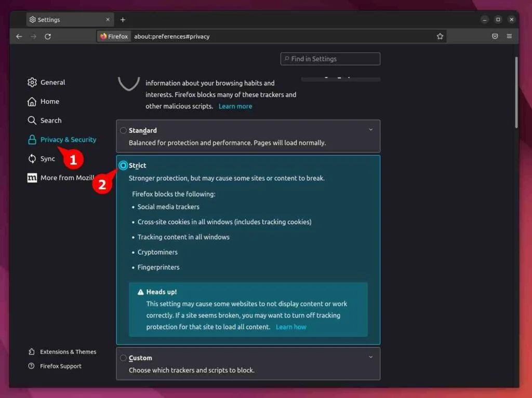Click the Extensions & Themes puzzle icon
The height and width of the screenshot is (398, 532).
pos(32,351)
